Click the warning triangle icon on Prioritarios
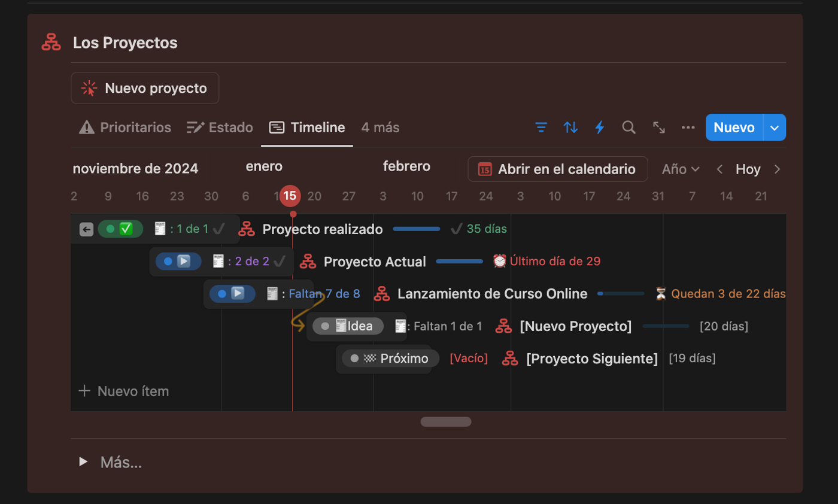 tap(87, 127)
